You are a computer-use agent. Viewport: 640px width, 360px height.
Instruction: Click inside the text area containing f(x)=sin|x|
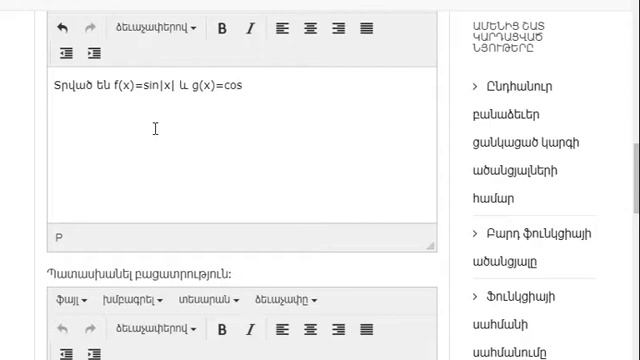(x=242, y=145)
